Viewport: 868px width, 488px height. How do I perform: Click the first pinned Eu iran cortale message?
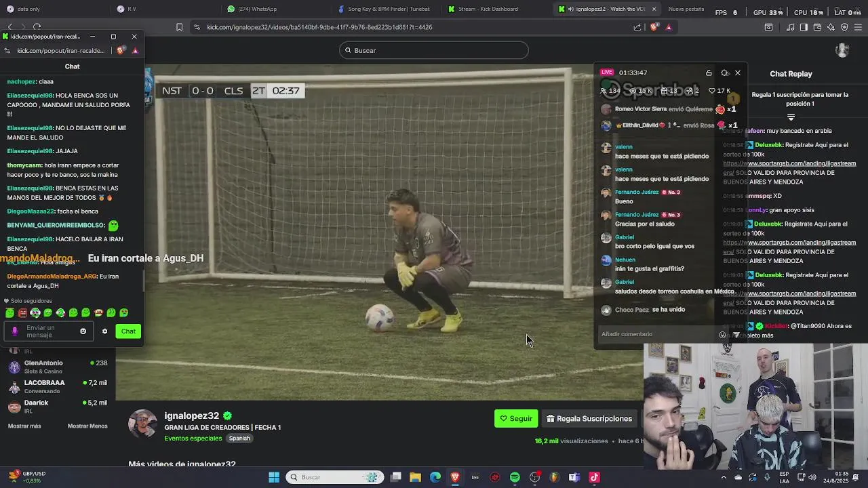click(146, 258)
